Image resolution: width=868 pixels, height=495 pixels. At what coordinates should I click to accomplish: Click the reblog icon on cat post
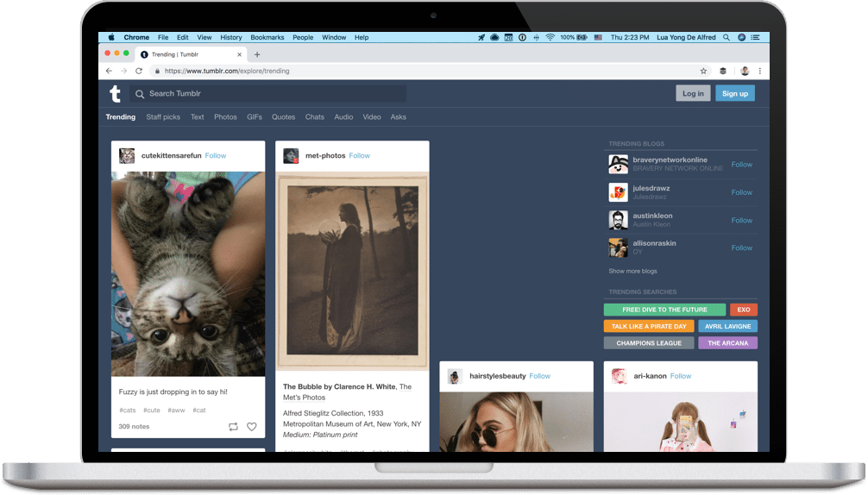233,427
